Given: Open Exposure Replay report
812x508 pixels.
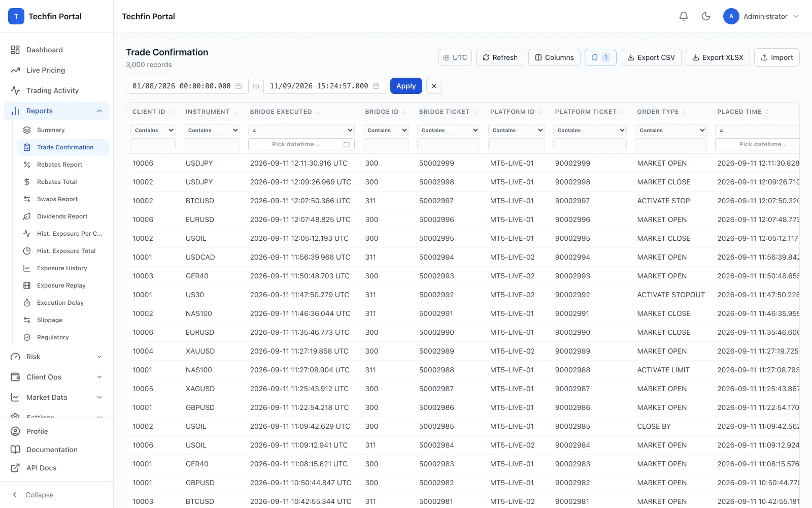Looking at the screenshot, I should point(63,285).
